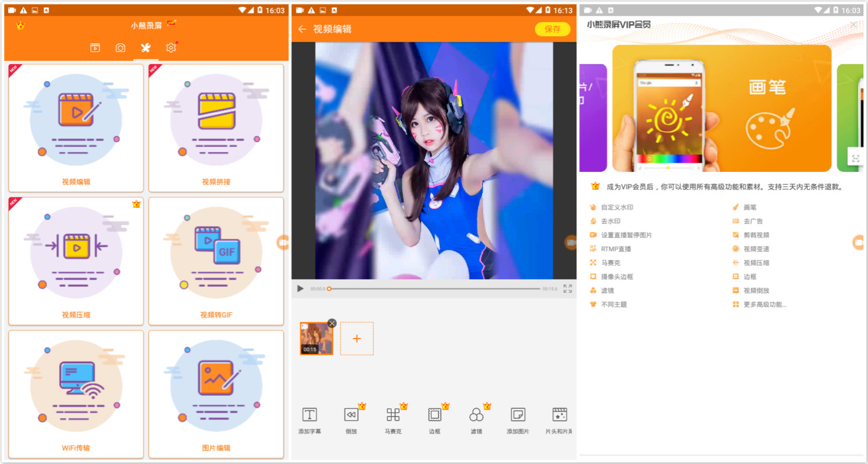Screen dimensions: 868x464
Task: Select the 片头和片尾 intro/outro tool
Action: pos(557,419)
